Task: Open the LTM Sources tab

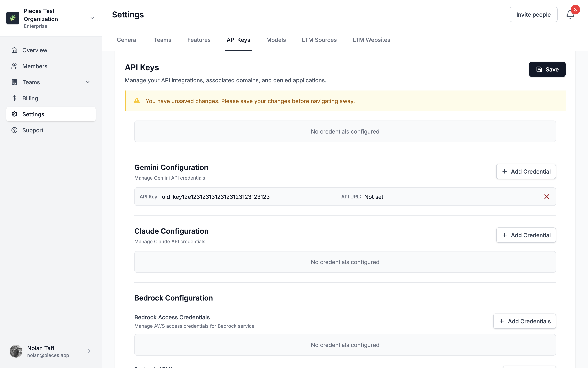Action: pyautogui.click(x=319, y=40)
